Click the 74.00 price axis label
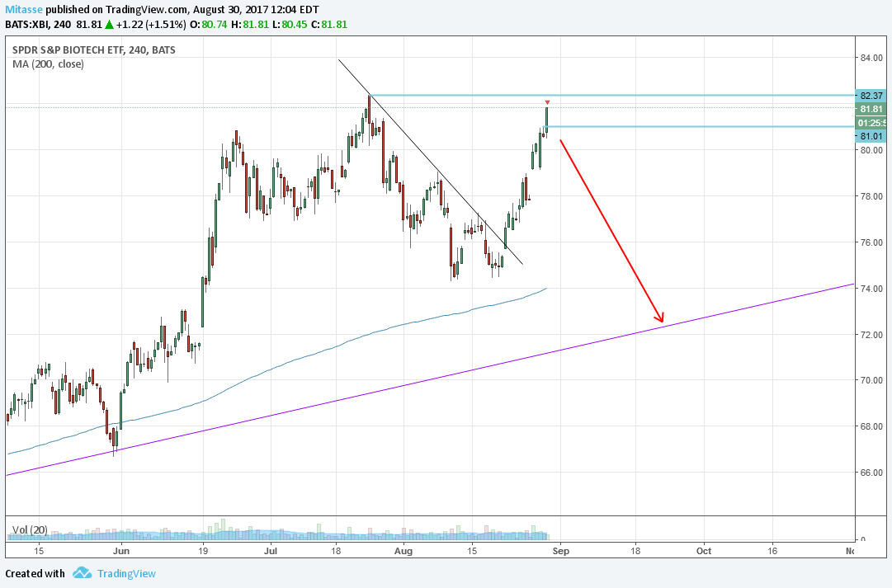Viewport: 892px width, 588px height. (x=871, y=289)
